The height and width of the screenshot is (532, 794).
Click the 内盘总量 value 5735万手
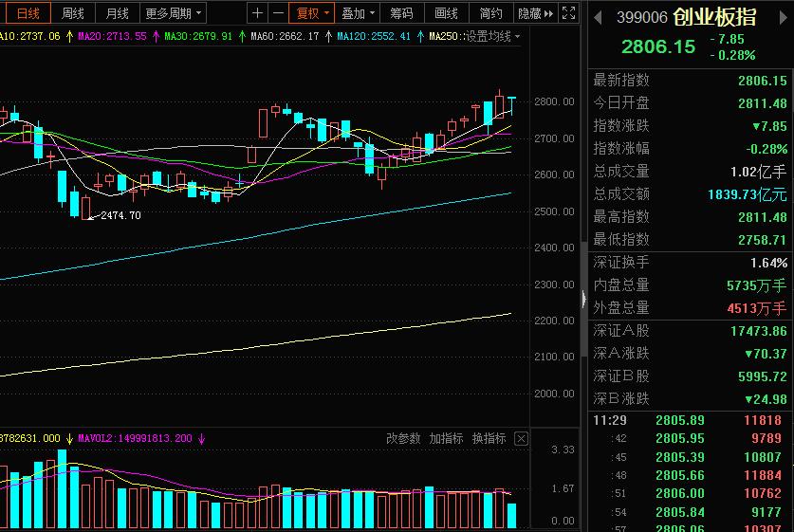[x=756, y=285]
